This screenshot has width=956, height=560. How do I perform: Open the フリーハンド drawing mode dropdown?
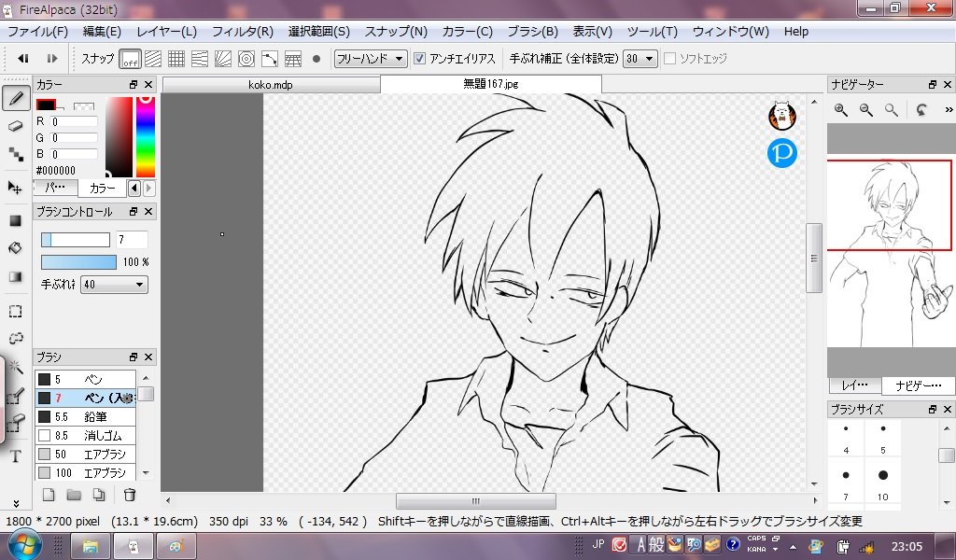[371, 59]
